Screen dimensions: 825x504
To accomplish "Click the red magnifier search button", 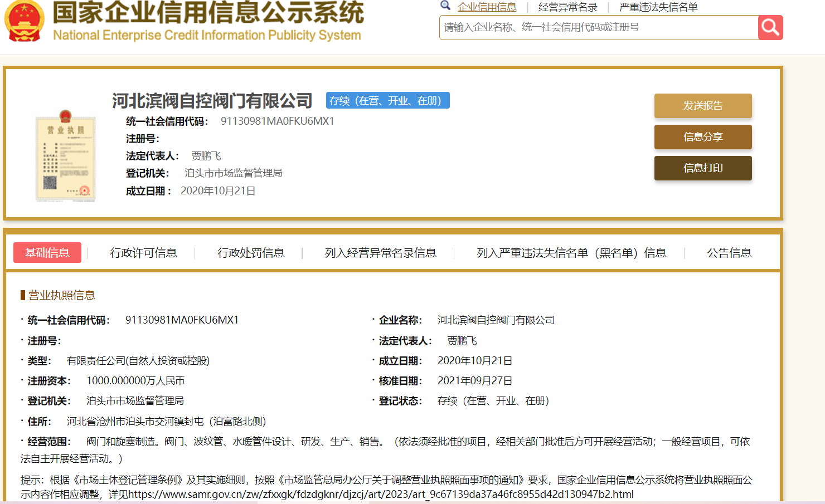I will (770, 27).
